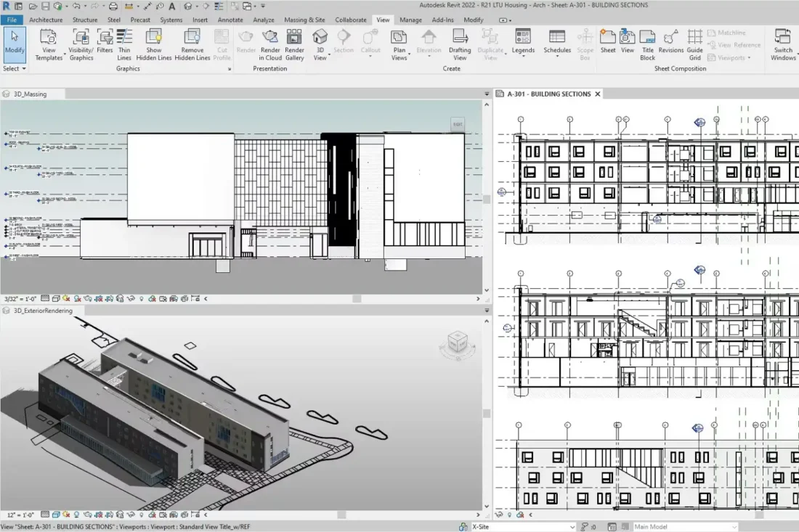Toggle Thin Lines display

tap(123, 44)
